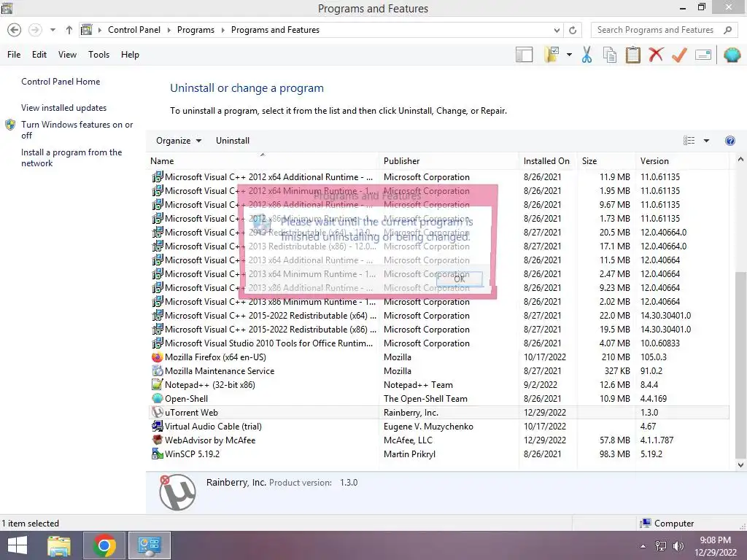Open the Edit menu
The image size is (747, 560).
tap(39, 55)
